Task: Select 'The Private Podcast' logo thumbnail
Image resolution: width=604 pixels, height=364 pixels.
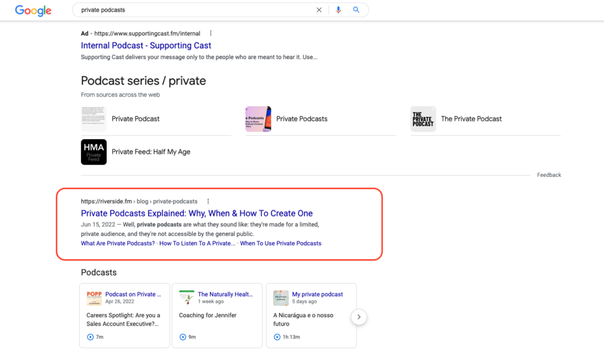Action: (423, 119)
